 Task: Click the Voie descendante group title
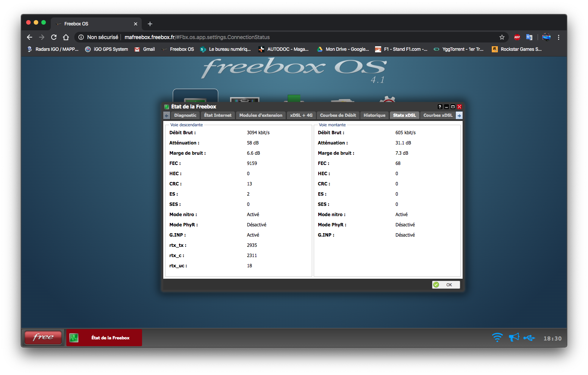click(x=186, y=125)
